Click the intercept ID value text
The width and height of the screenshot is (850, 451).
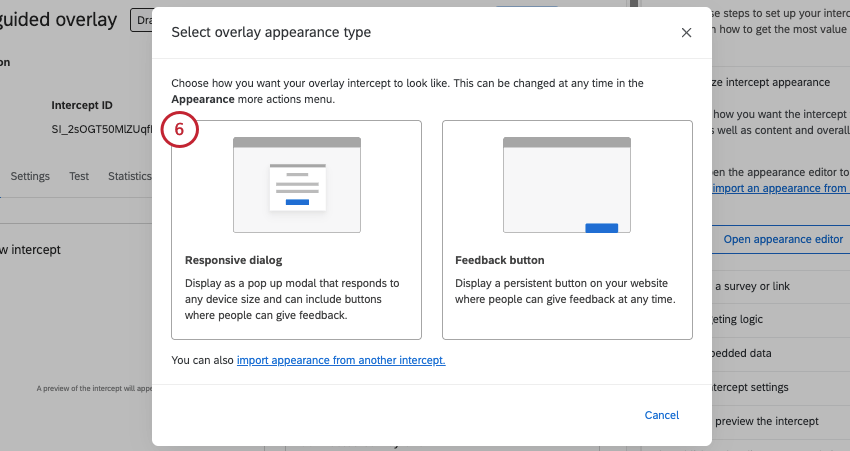pyautogui.click(x=101, y=129)
